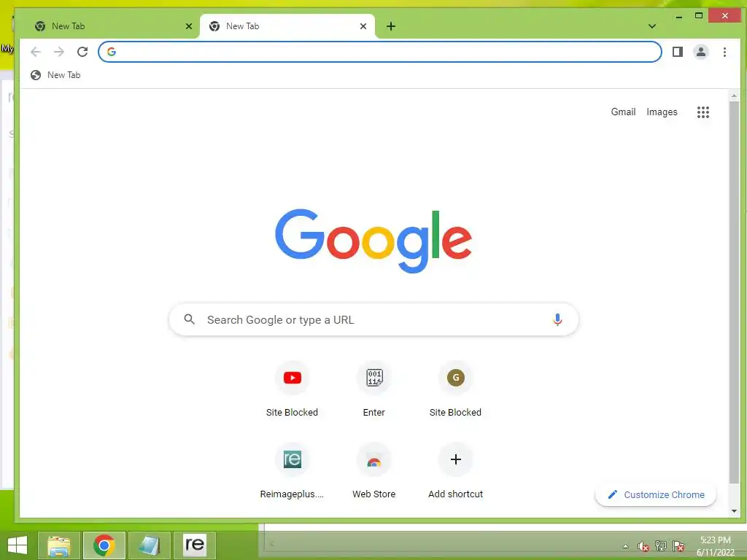Open the Windows Start button

(x=18, y=545)
